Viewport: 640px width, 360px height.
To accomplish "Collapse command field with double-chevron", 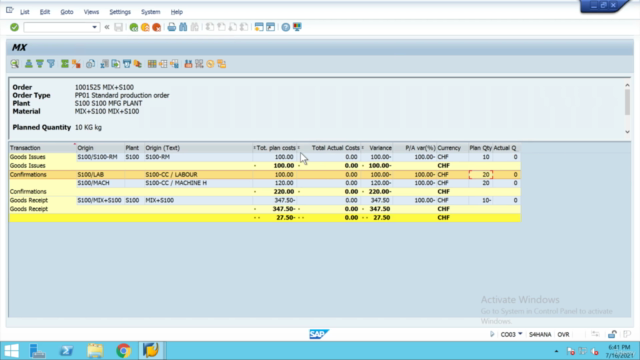I will tap(107, 27).
